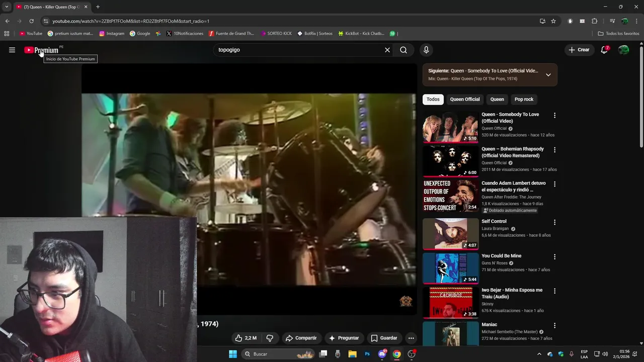
Task: Open SORTEO KICK bookmark
Action: (x=276, y=34)
